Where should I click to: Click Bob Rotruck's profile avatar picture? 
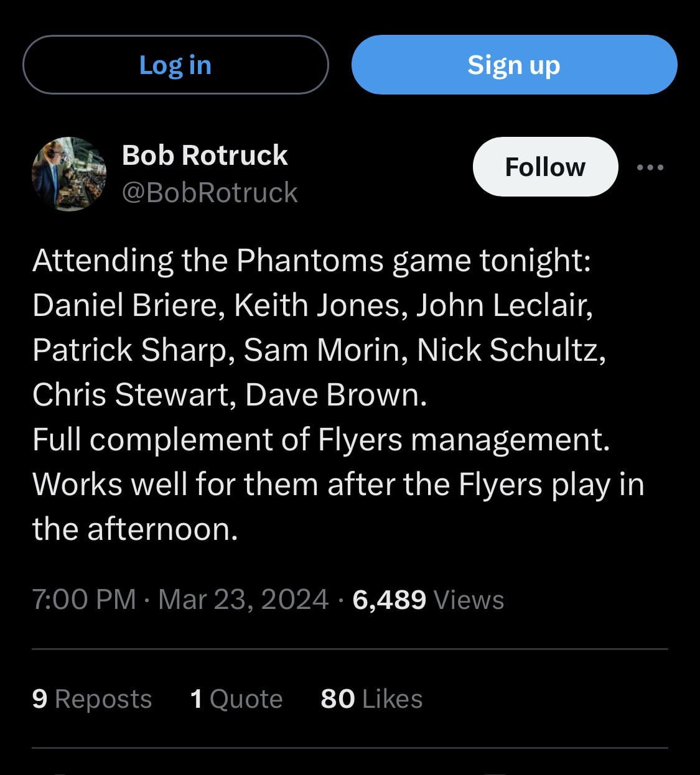point(69,174)
